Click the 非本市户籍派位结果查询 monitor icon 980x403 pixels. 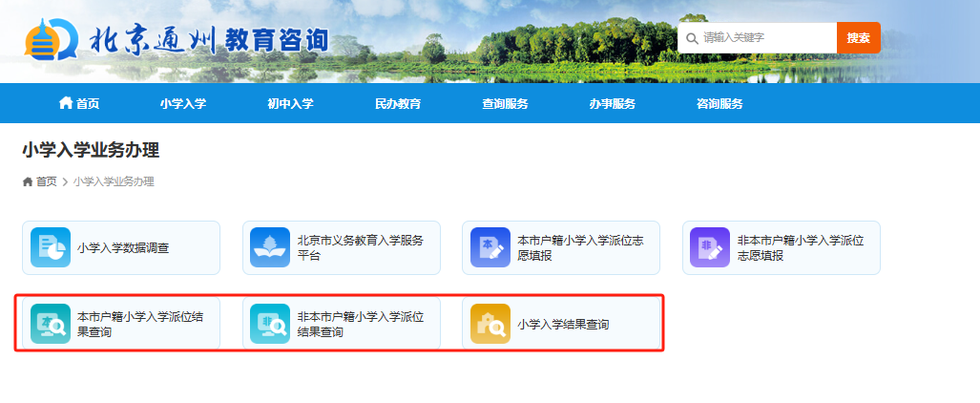270,324
